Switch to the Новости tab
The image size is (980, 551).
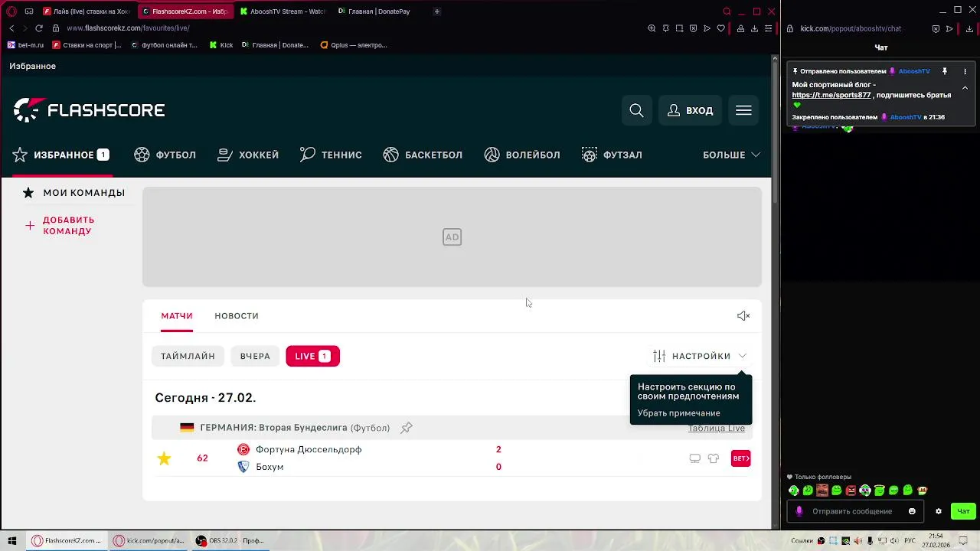click(x=237, y=316)
